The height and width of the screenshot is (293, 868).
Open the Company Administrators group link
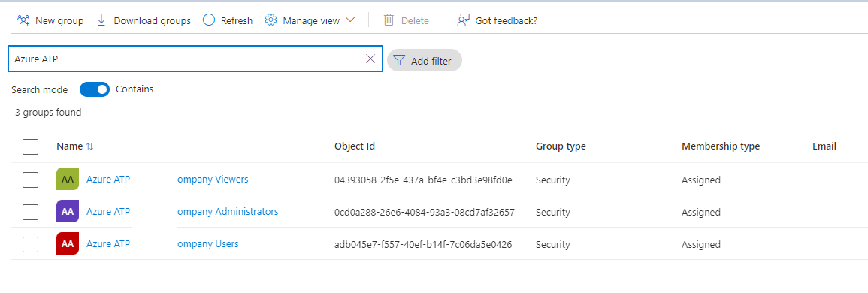tap(226, 211)
